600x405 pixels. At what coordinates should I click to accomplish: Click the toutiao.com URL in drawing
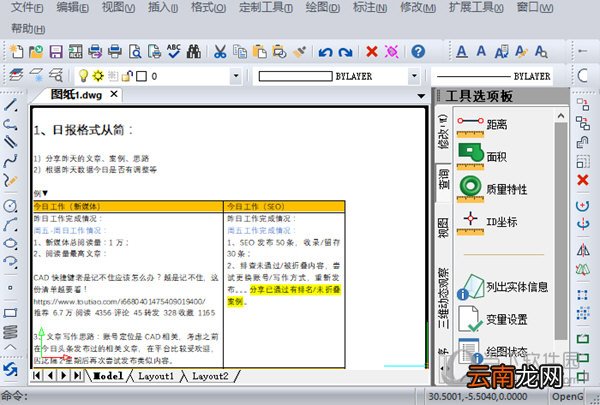pos(120,301)
